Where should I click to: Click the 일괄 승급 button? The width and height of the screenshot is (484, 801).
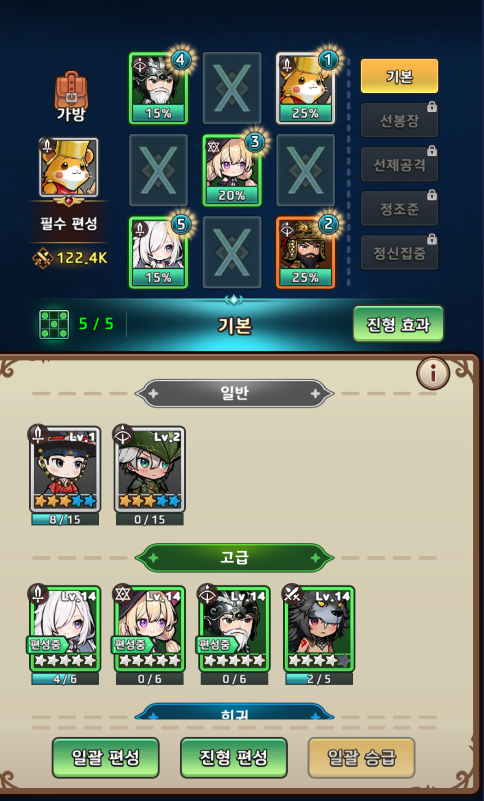[x=361, y=758]
